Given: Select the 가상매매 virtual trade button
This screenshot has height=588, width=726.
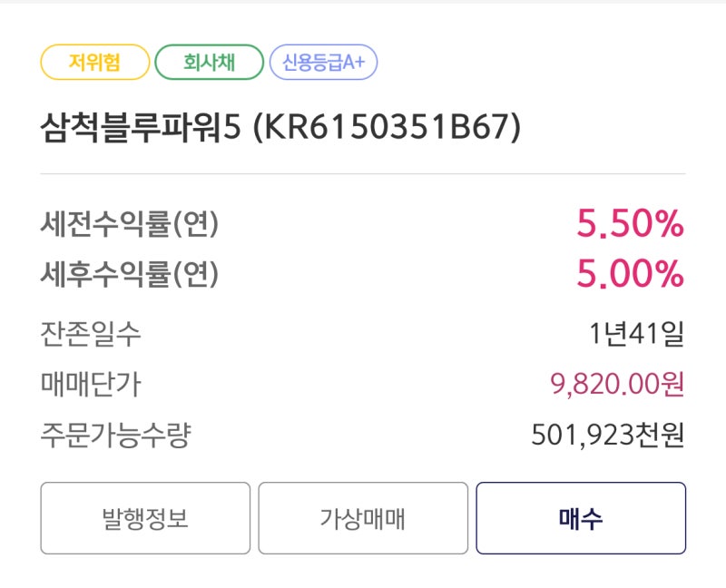Looking at the screenshot, I should pos(363,518).
